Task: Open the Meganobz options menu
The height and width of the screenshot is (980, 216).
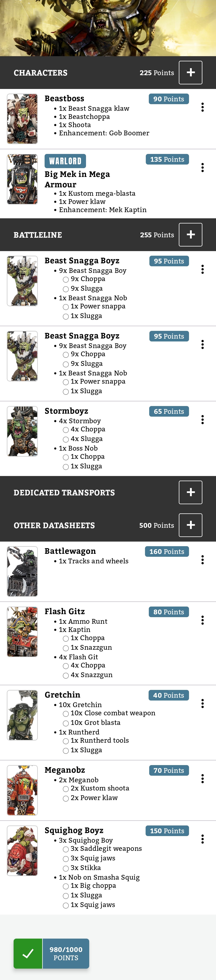Action: (x=202, y=779)
